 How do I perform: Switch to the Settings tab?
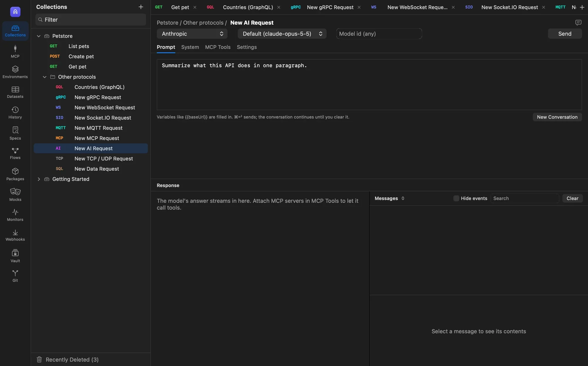coord(247,47)
